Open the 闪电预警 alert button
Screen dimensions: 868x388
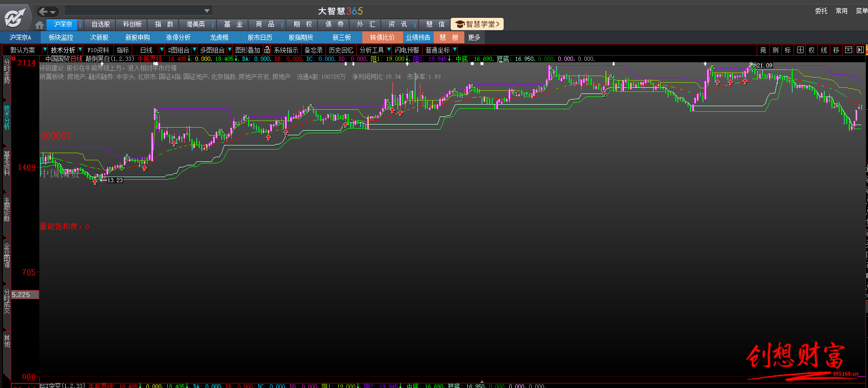[407, 50]
